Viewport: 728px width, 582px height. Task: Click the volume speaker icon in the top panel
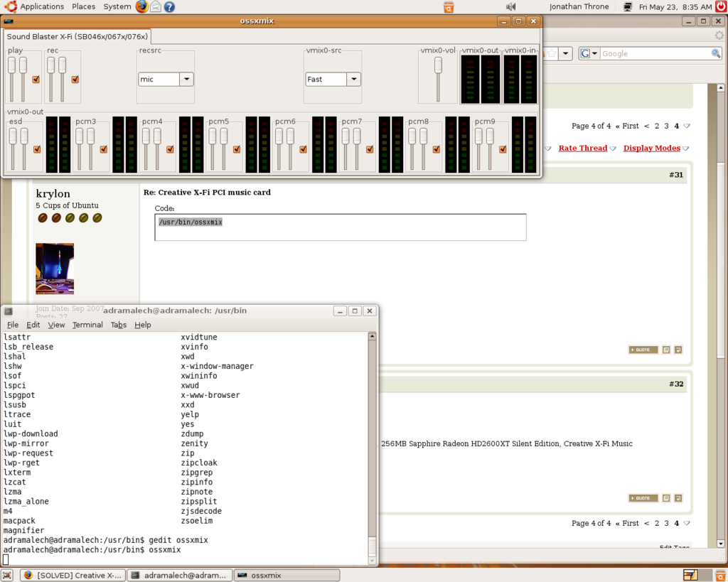click(510, 6)
